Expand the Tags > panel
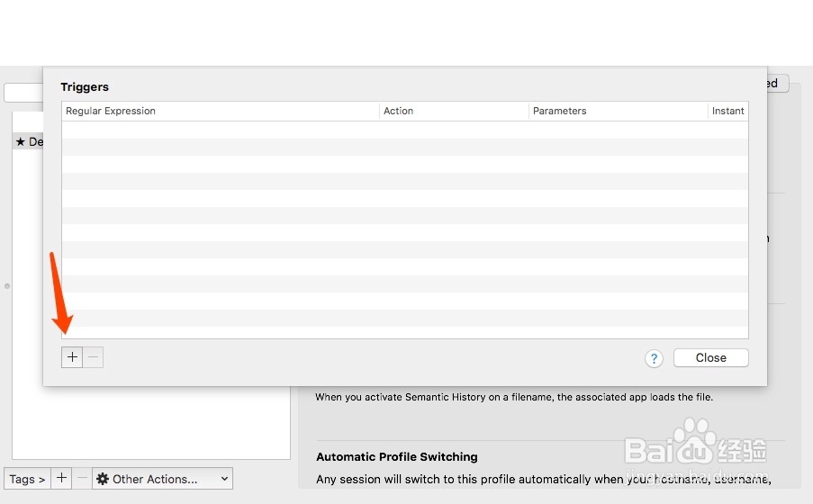 27,479
